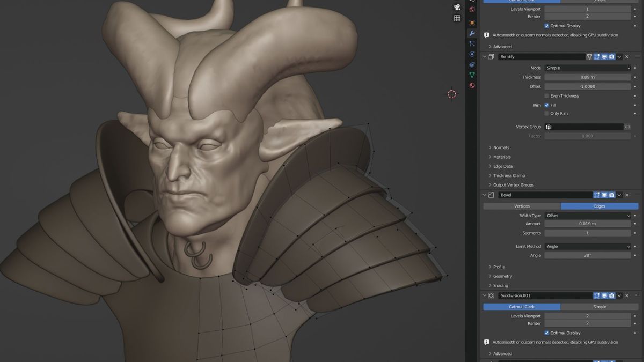Open the Material Properties tab icon

[x=472, y=85]
